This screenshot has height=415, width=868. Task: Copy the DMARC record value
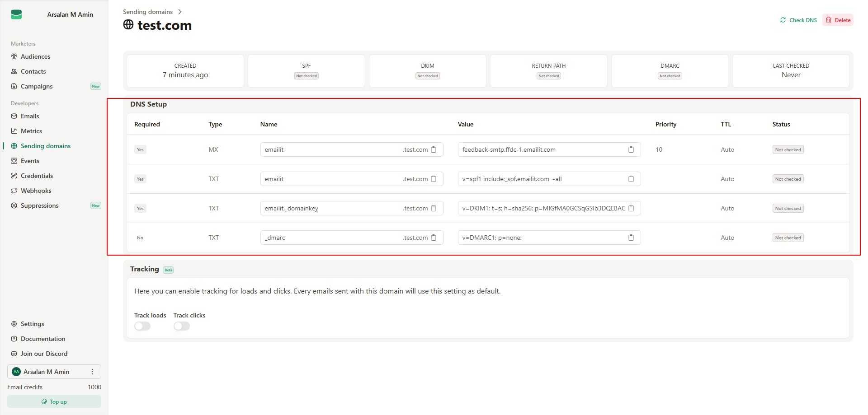pyautogui.click(x=631, y=238)
